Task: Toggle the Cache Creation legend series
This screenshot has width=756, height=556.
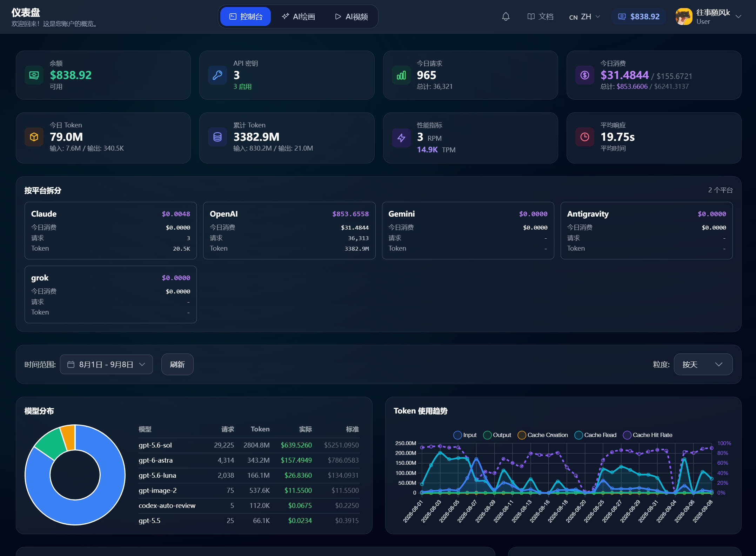Action: tap(543, 435)
